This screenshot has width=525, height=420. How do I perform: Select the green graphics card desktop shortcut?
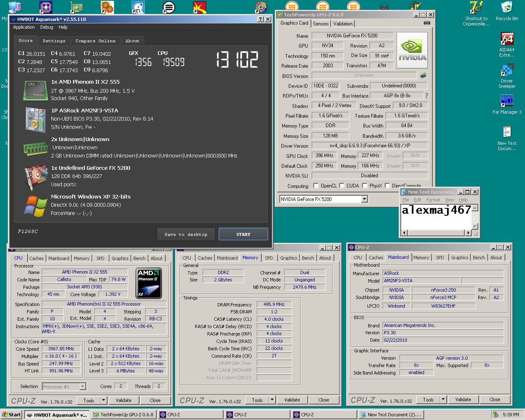point(76,7)
